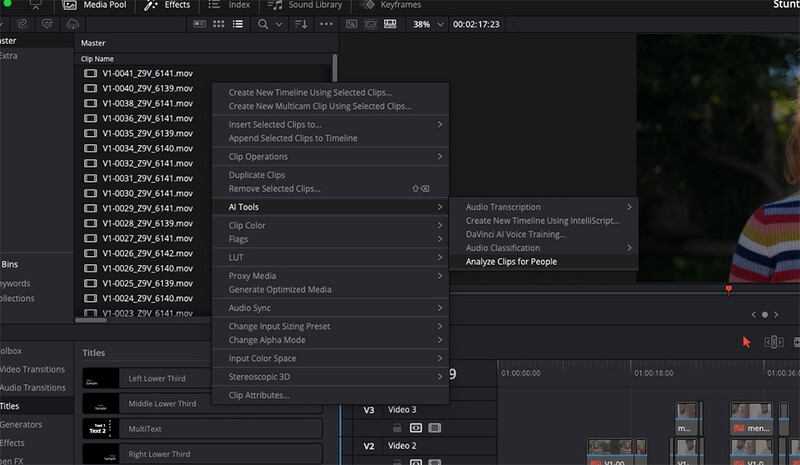Select clip V1-0024_Z9V_6140.mov
This screenshot has height=465, width=800.
tap(147, 299)
